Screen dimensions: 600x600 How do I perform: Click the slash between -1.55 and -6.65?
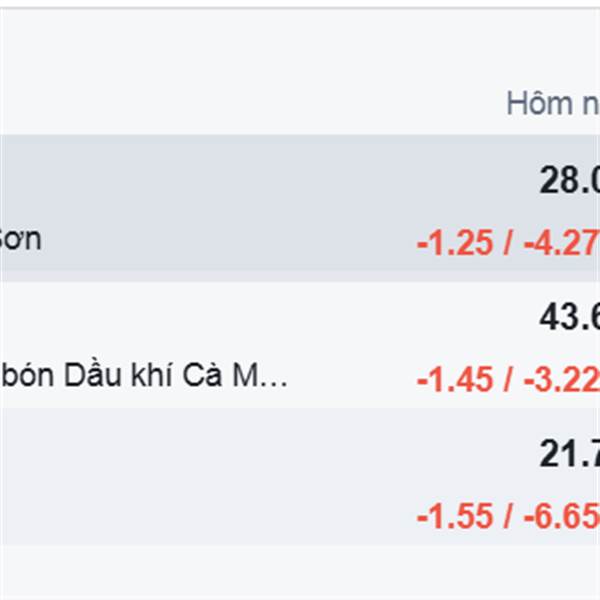pos(508,516)
